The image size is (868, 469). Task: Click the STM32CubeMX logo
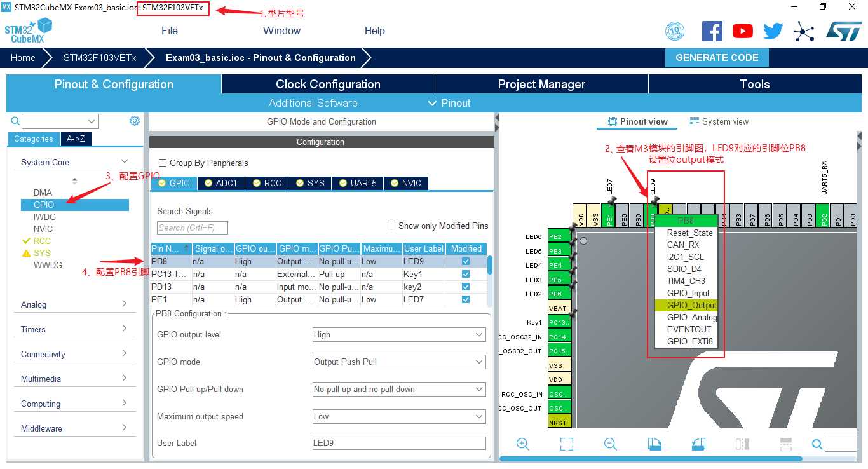[28, 31]
